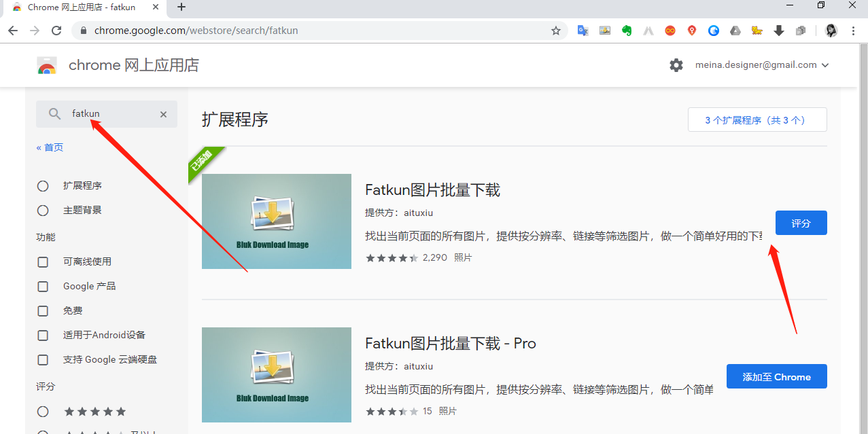Open the Fatkun图片批量下载 thumbnail with 已添加 ribbon
This screenshot has width=868, height=434.
(x=277, y=221)
